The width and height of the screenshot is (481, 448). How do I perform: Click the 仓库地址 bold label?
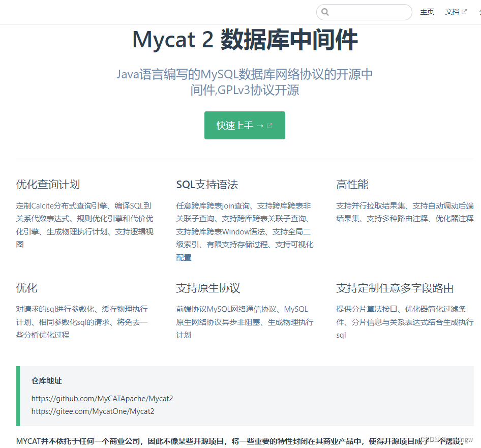(47, 381)
